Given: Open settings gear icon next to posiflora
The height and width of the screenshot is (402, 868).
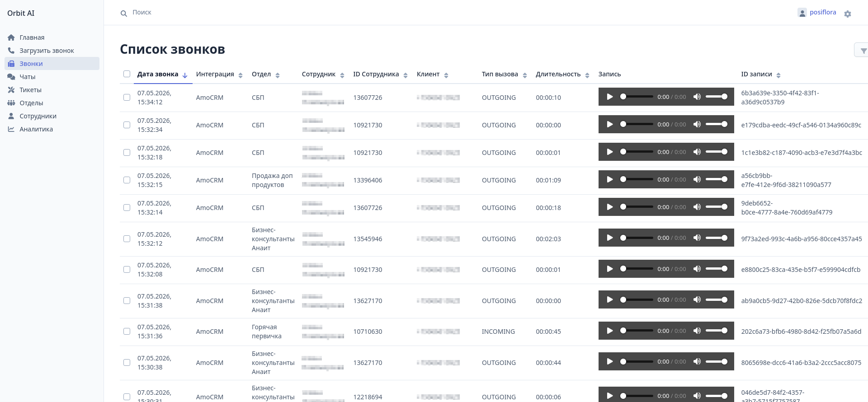Looking at the screenshot, I should tap(848, 14).
